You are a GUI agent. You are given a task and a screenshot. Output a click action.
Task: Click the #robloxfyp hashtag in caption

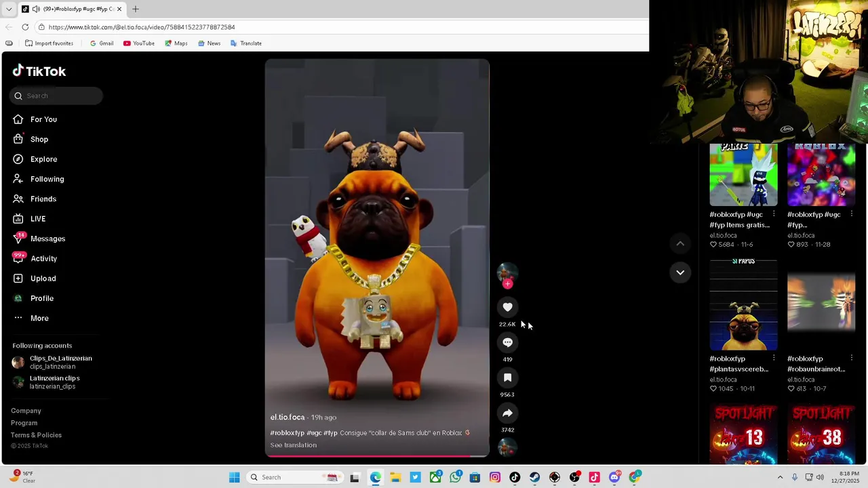tap(288, 433)
